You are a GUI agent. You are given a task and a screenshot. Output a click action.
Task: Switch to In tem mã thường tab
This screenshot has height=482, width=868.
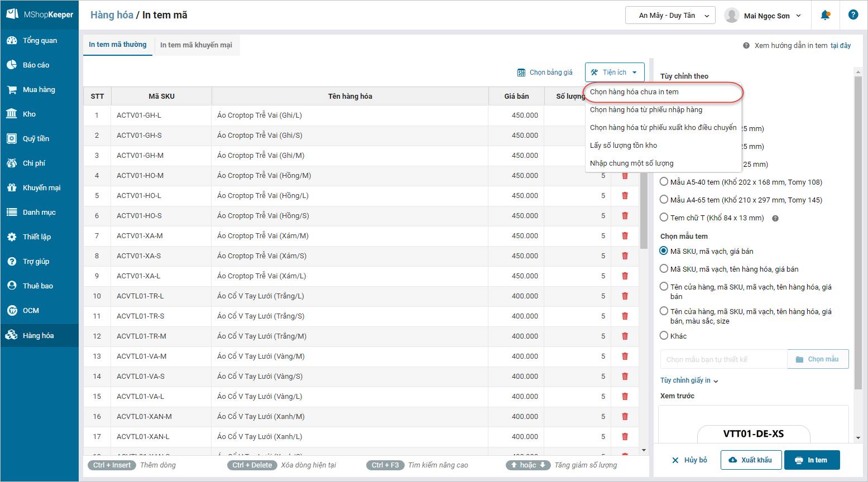(118, 45)
